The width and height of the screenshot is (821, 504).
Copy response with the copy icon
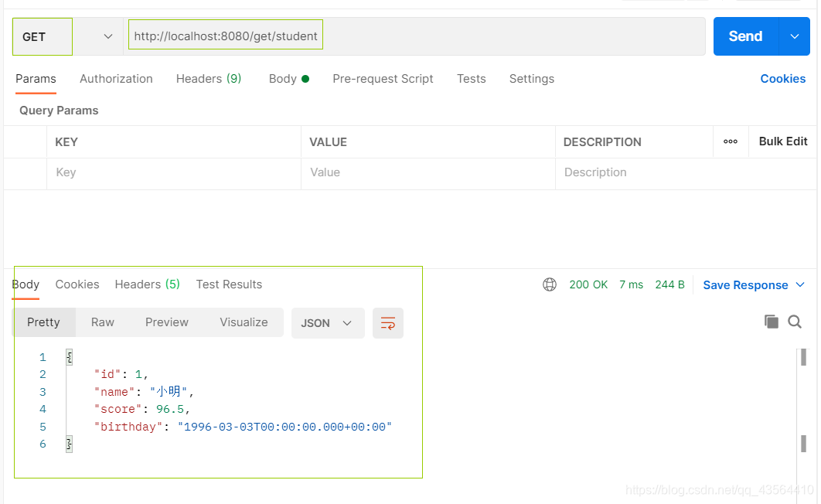(772, 322)
